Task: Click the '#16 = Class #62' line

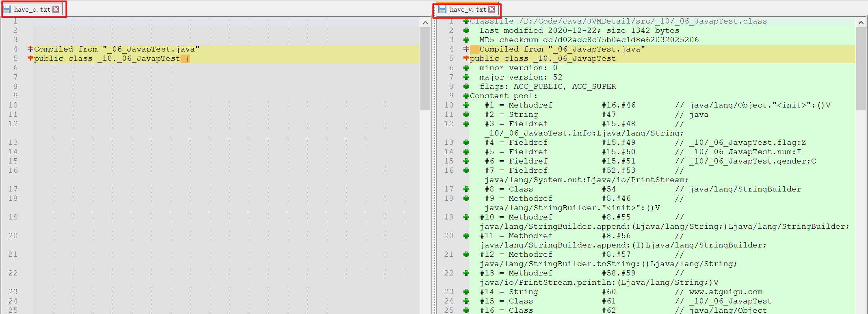Action: coord(623,310)
